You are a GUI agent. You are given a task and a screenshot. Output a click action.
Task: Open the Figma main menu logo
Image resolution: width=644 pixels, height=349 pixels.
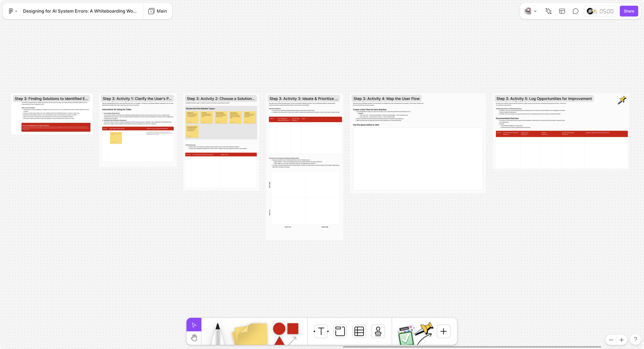point(11,11)
